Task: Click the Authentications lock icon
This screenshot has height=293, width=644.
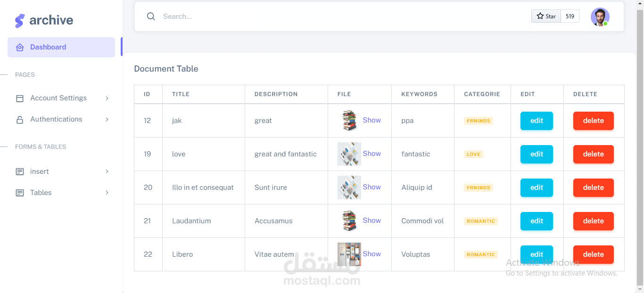Action: click(x=20, y=120)
